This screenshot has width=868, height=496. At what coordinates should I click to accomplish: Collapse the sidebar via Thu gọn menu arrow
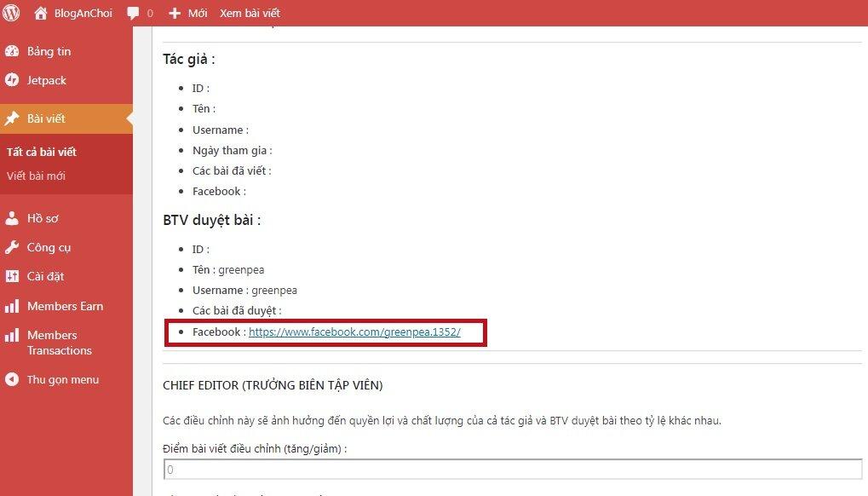click(x=13, y=379)
